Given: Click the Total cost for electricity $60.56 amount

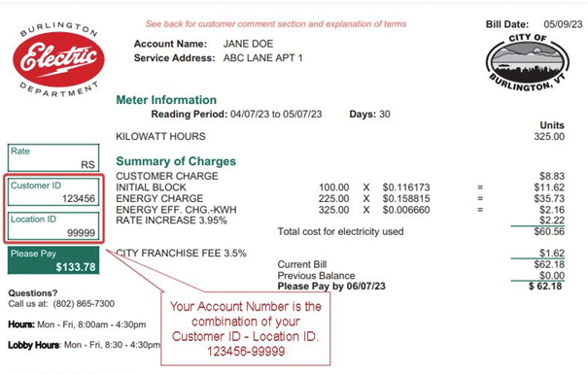Looking at the screenshot, I should (549, 231).
